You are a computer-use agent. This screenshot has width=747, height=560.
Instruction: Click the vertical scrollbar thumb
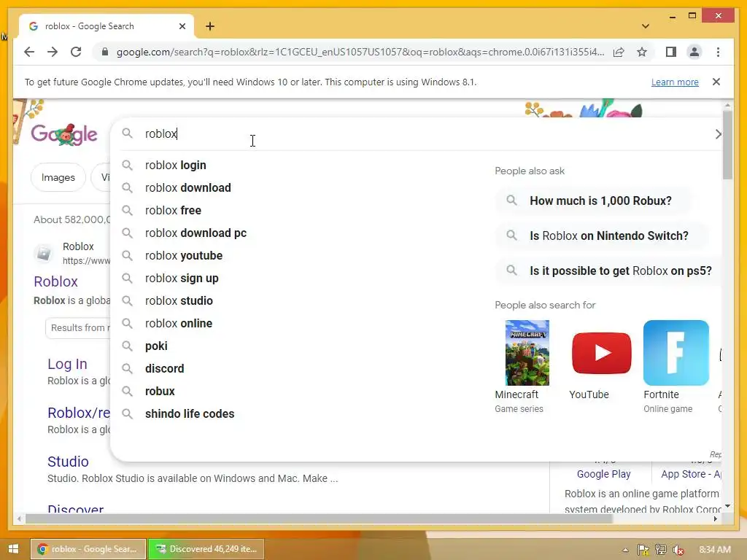click(727, 145)
